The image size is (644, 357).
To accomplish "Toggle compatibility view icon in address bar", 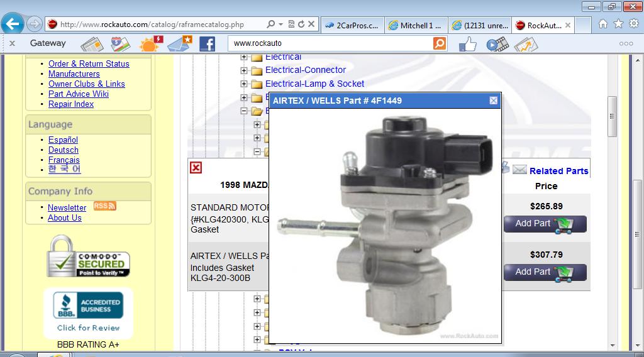I will [291, 25].
